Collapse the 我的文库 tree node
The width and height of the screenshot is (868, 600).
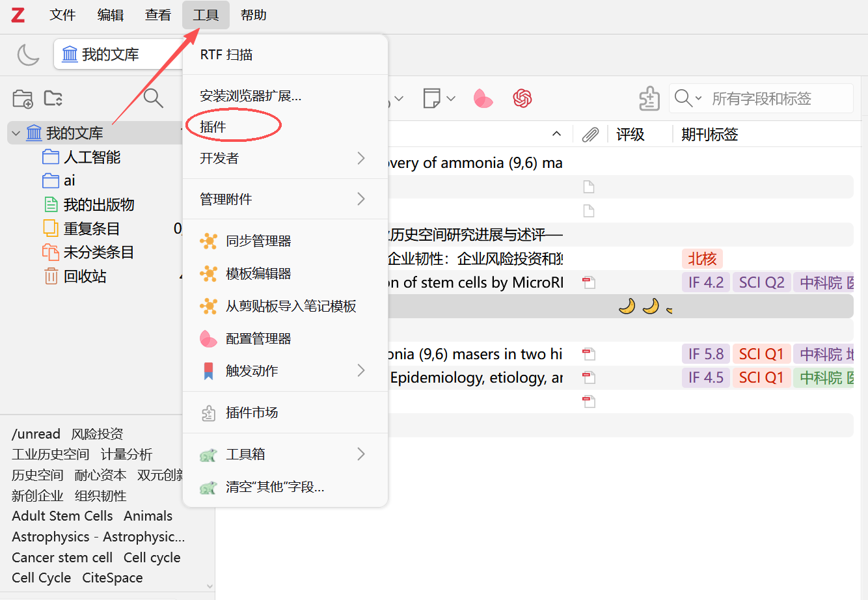tap(16, 133)
